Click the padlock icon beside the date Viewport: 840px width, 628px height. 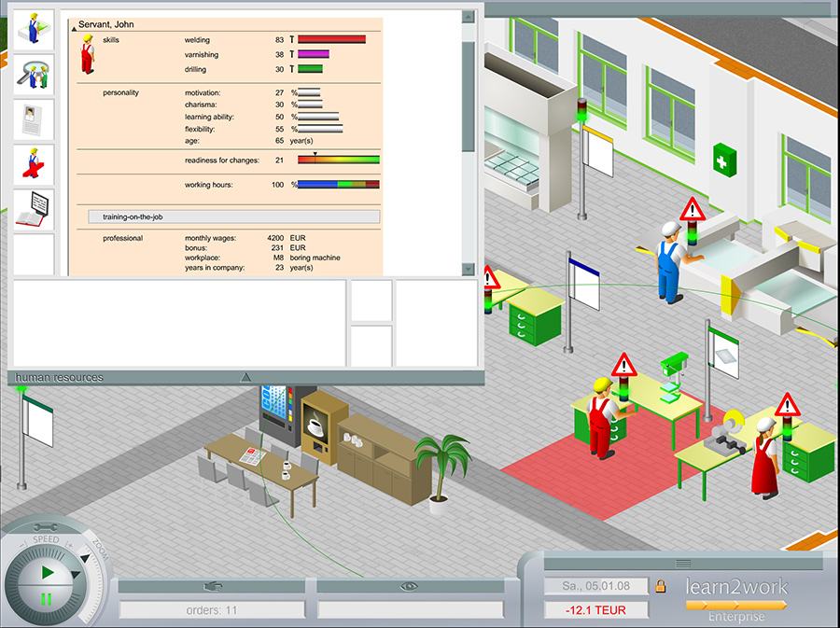click(661, 586)
